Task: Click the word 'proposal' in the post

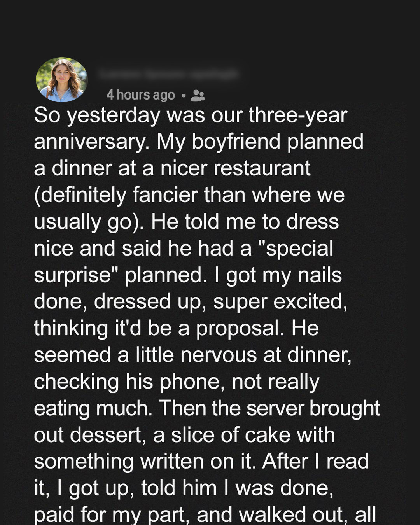Action: coord(238,328)
